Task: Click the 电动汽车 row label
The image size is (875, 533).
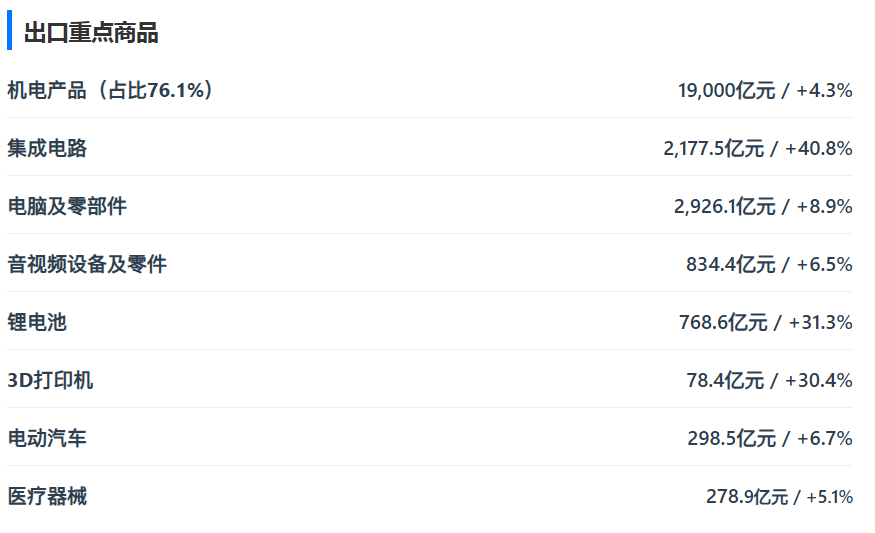Action: click(47, 438)
